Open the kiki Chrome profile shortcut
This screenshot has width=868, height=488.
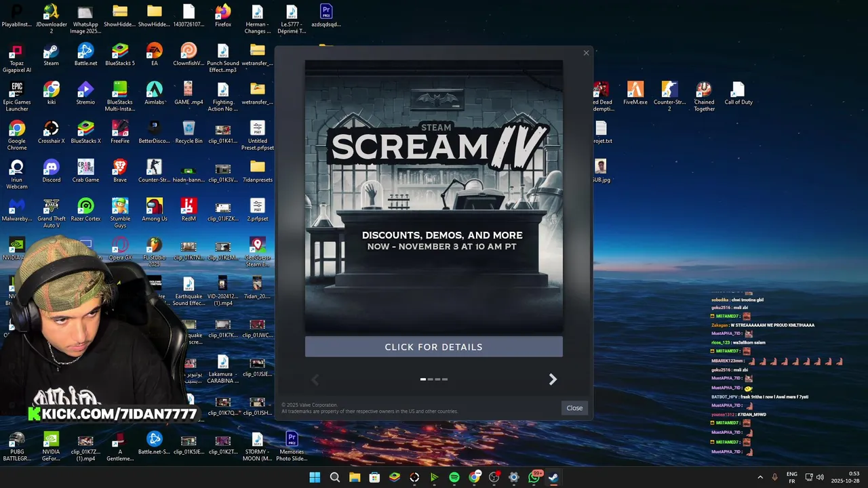tap(51, 94)
